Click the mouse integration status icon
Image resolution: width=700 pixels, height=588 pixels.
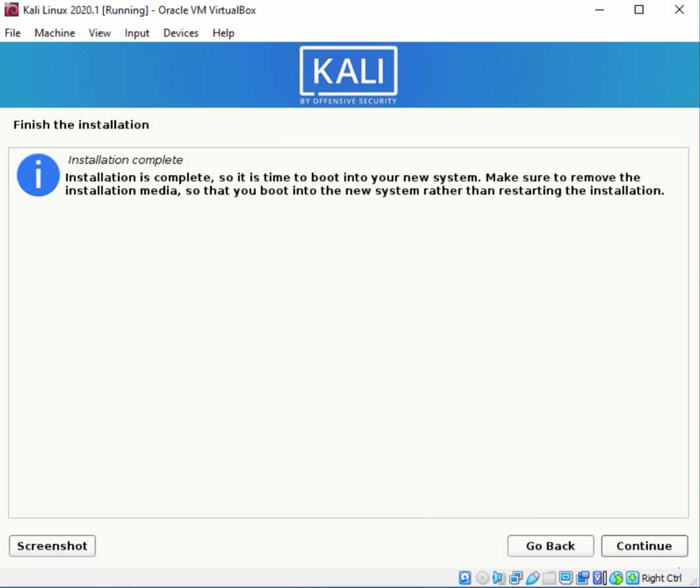point(616,577)
